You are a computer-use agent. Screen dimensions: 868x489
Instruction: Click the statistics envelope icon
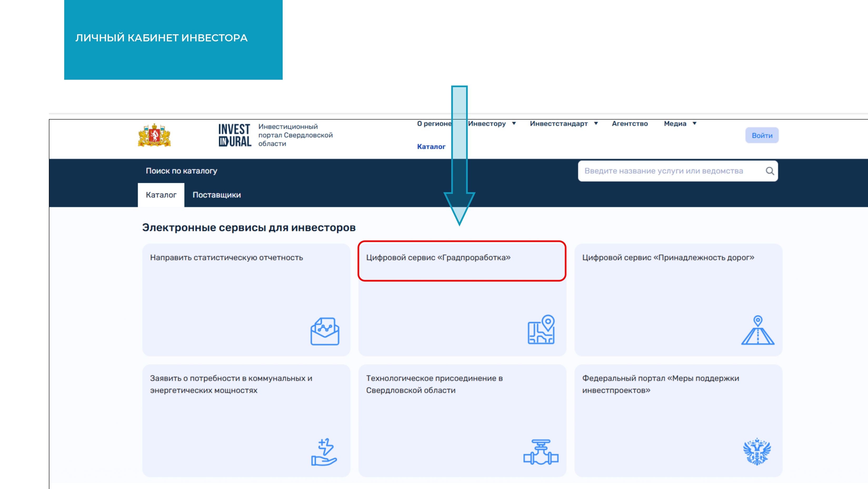[x=325, y=331]
